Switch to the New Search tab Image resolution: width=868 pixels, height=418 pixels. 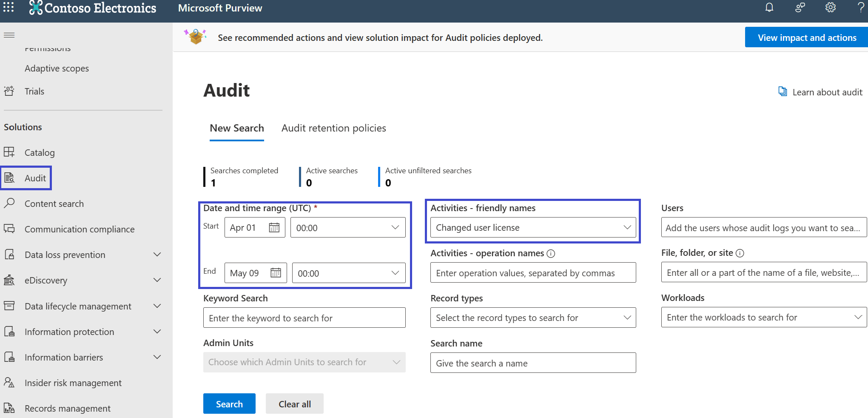[237, 128]
